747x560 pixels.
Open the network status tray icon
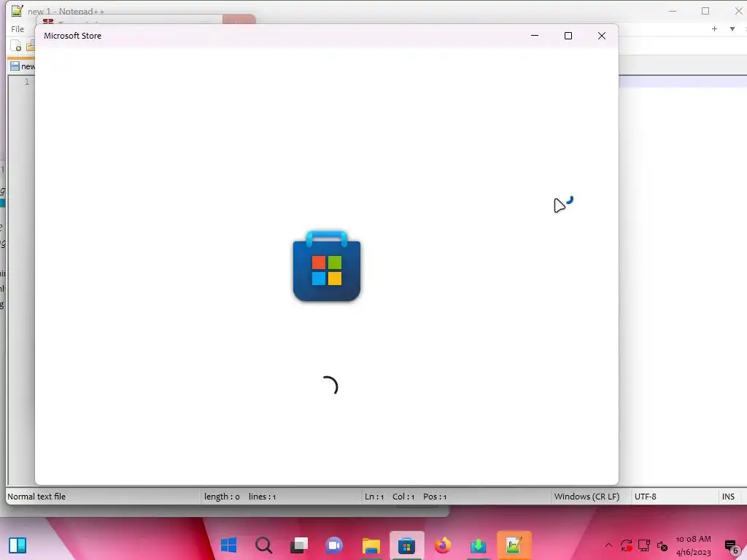[x=643, y=545]
